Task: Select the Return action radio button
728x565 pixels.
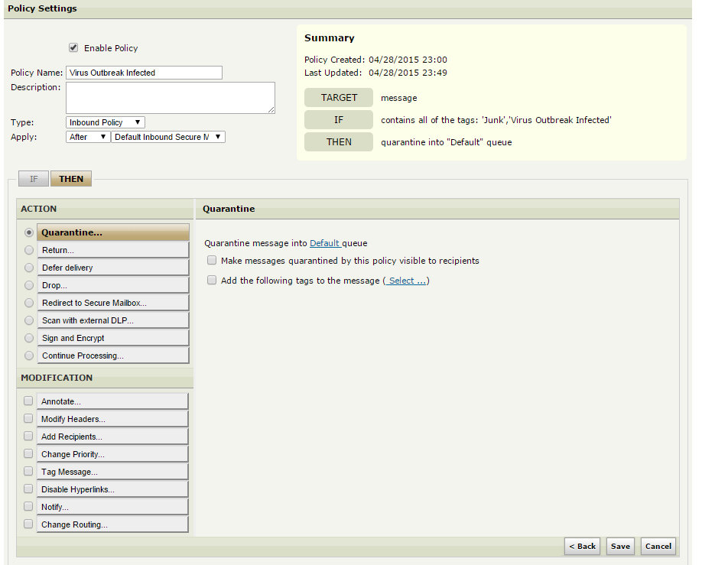Action: [29, 250]
